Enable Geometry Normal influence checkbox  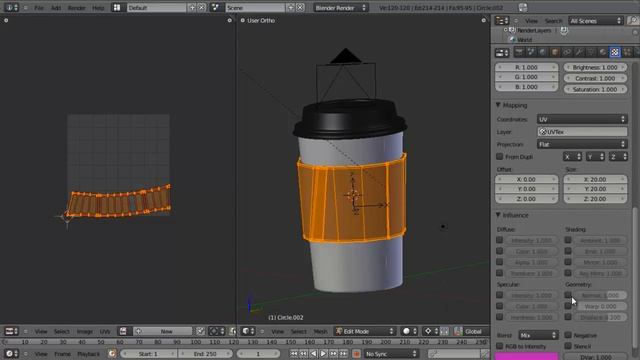[x=568, y=295]
